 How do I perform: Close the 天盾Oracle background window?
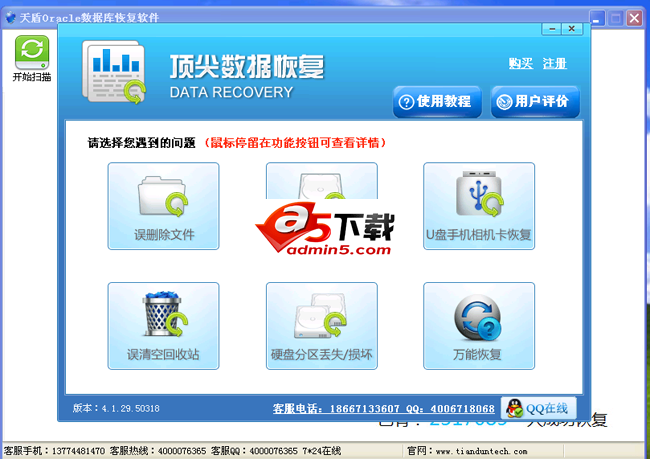coord(634,18)
